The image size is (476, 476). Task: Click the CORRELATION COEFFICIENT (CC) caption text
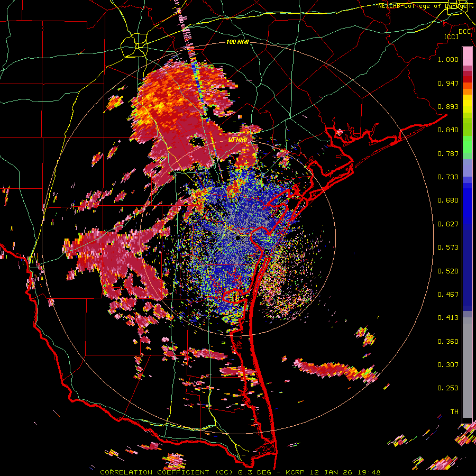pos(167,472)
